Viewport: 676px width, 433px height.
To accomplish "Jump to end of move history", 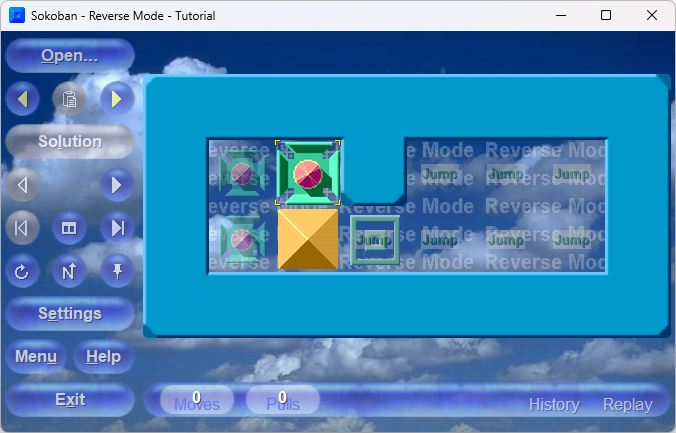I will [x=117, y=228].
